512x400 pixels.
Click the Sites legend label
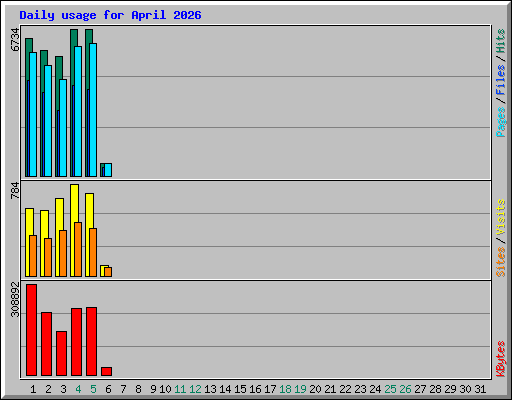click(x=501, y=262)
